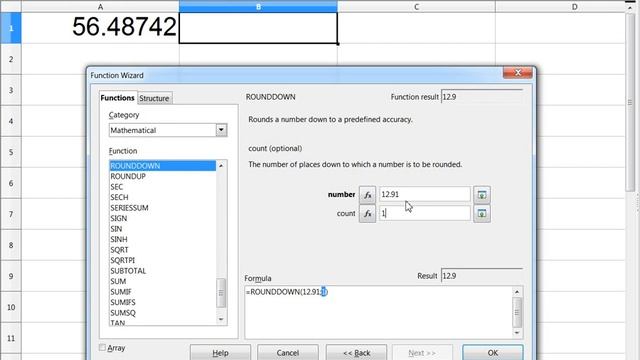
Task: Click function list scrollbar thumb
Action: (x=221, y=293)
